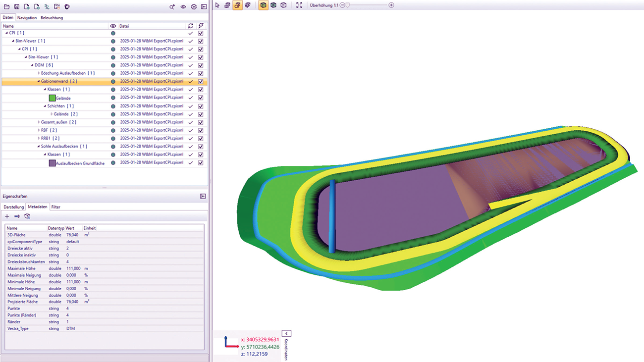Expand the Gesamt_außen tree node
Screen dimensions: 644x362
click(x=39, y=122)
